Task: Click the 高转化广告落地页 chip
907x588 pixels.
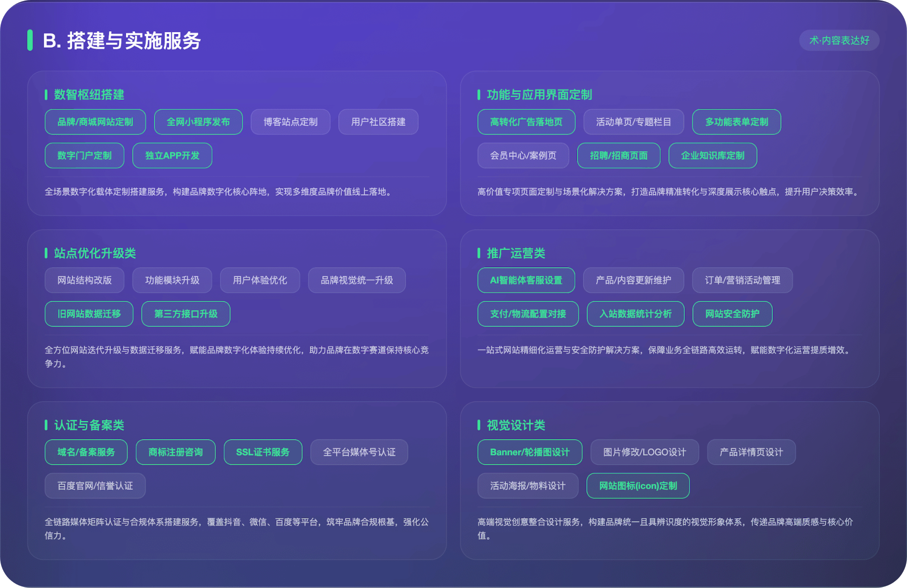Action: click(526, 122)
